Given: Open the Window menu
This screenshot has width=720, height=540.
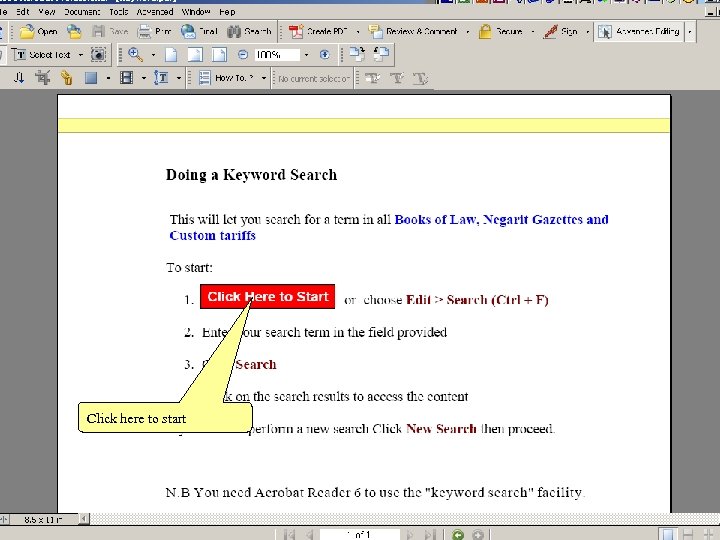Looking at the screenshot, I should 196,12.
